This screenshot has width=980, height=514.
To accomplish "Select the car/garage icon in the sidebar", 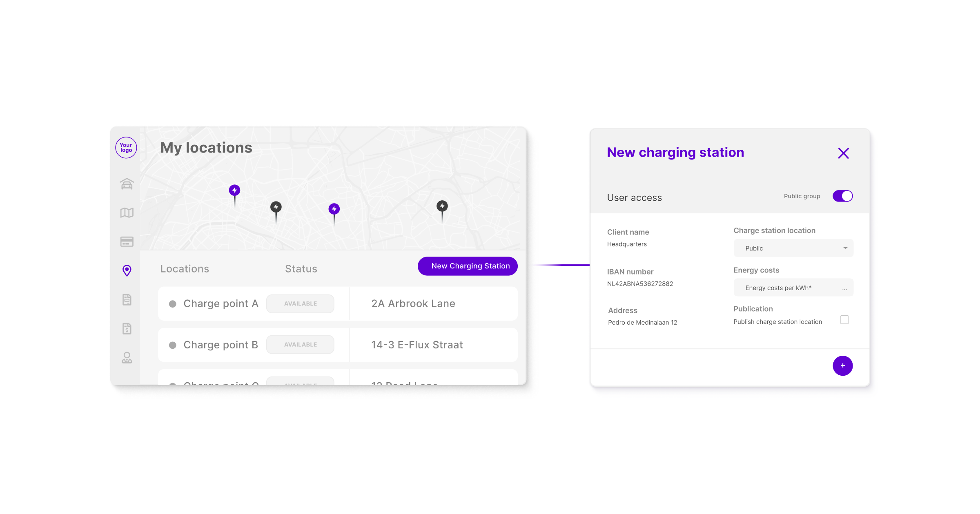I will [x=127, y=184].
